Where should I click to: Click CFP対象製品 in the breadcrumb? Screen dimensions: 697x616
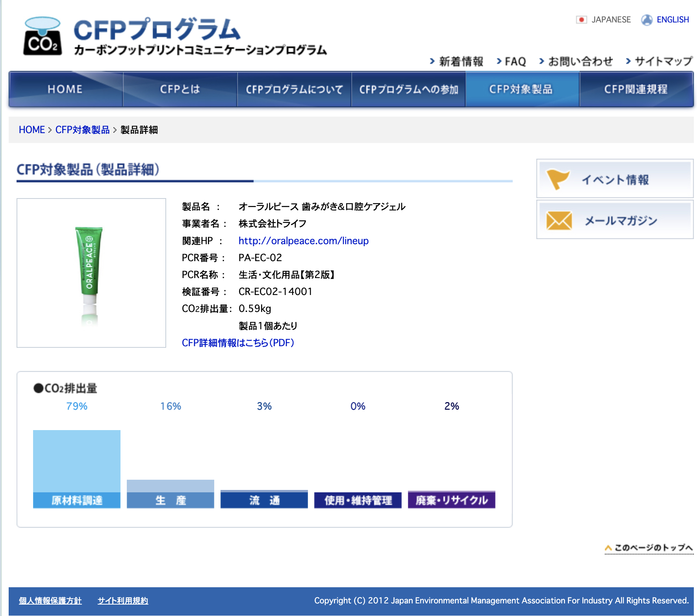click(82, 130)
